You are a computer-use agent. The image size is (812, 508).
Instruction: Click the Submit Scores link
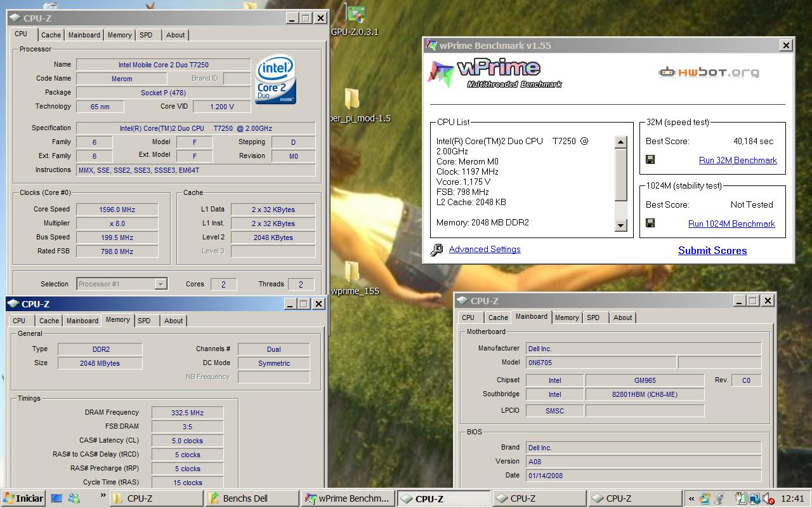point(712,250)
